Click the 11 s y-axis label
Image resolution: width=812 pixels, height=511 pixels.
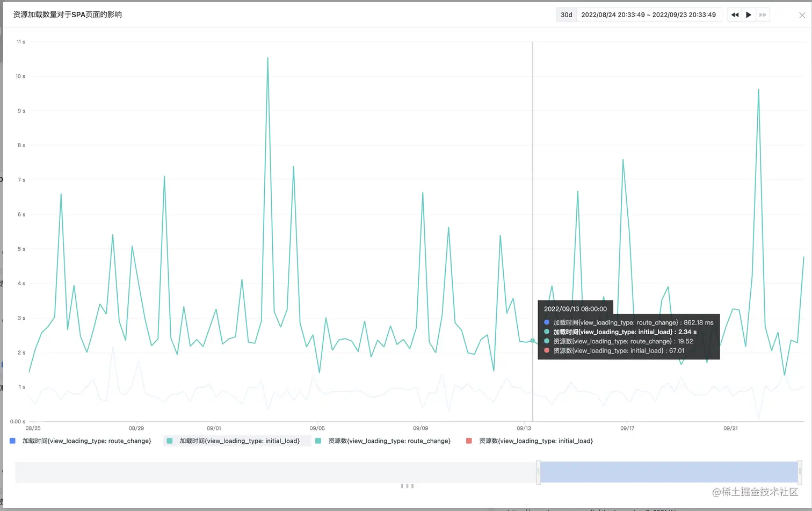[21, 42]
